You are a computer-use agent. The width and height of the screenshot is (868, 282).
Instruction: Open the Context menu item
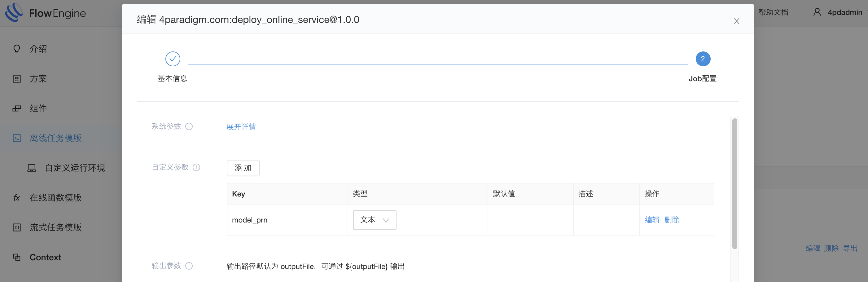click(x=46, y=258)
